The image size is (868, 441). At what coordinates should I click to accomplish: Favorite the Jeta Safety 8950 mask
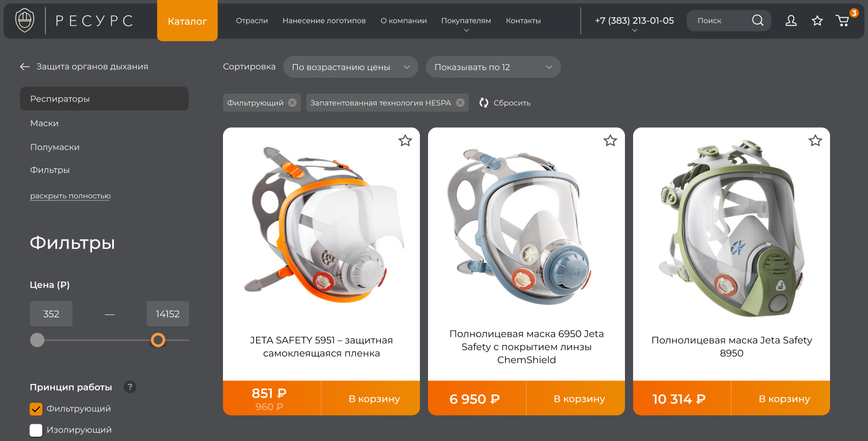point(815,141)
